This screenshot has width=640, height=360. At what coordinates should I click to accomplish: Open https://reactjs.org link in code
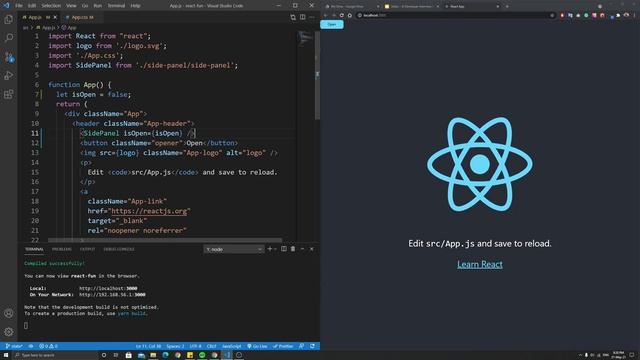click(x=149, y=211)
